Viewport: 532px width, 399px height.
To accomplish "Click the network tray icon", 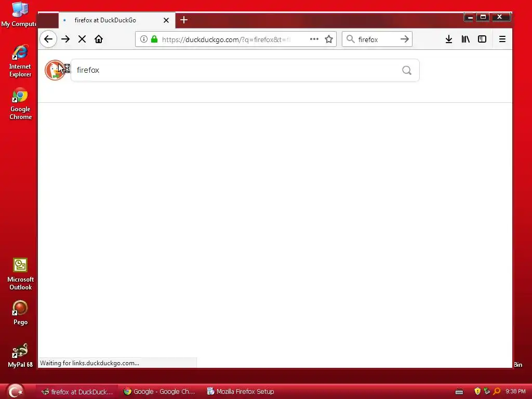I will (487, 391).
